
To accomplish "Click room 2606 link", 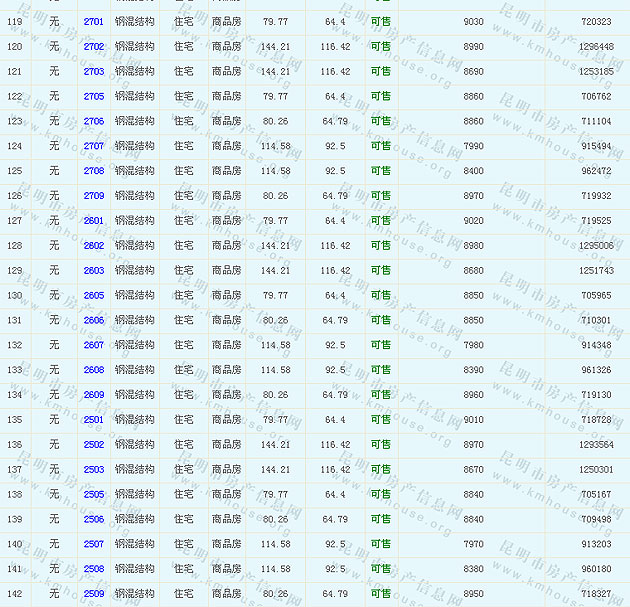I will 93,321.
